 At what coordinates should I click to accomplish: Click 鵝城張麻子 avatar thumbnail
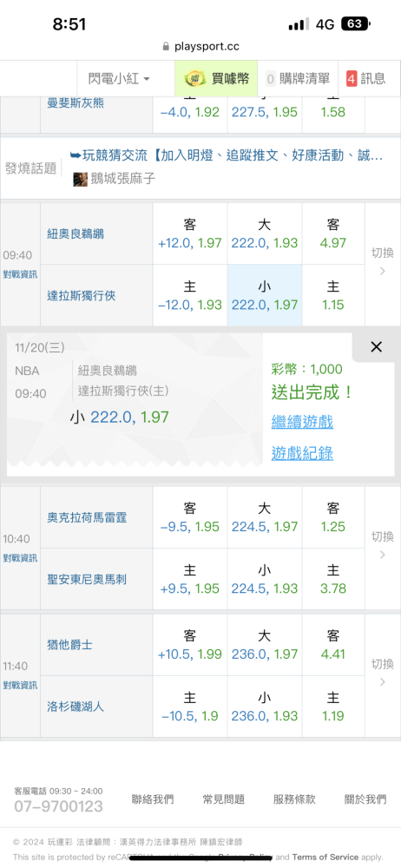pos(81,179)
